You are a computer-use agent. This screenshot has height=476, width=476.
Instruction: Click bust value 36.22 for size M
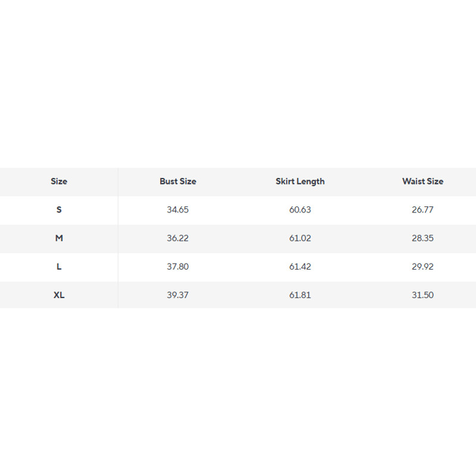click(x=178, y=238)
